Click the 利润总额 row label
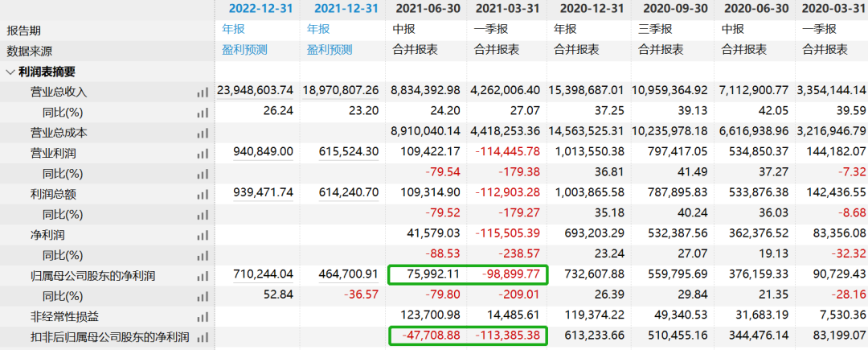The image size is (868, 350). (x=52, y=195)
